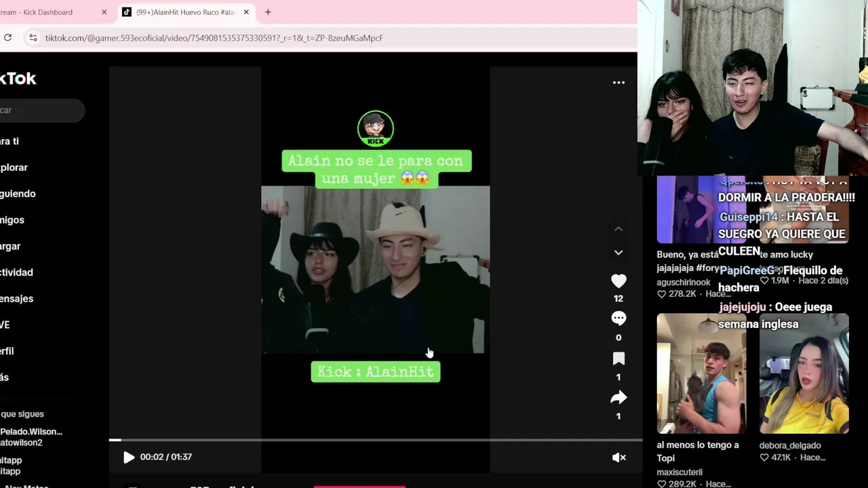Click the tiktok.com URL address field
868x488 pixels.
(x=214, y=38)
